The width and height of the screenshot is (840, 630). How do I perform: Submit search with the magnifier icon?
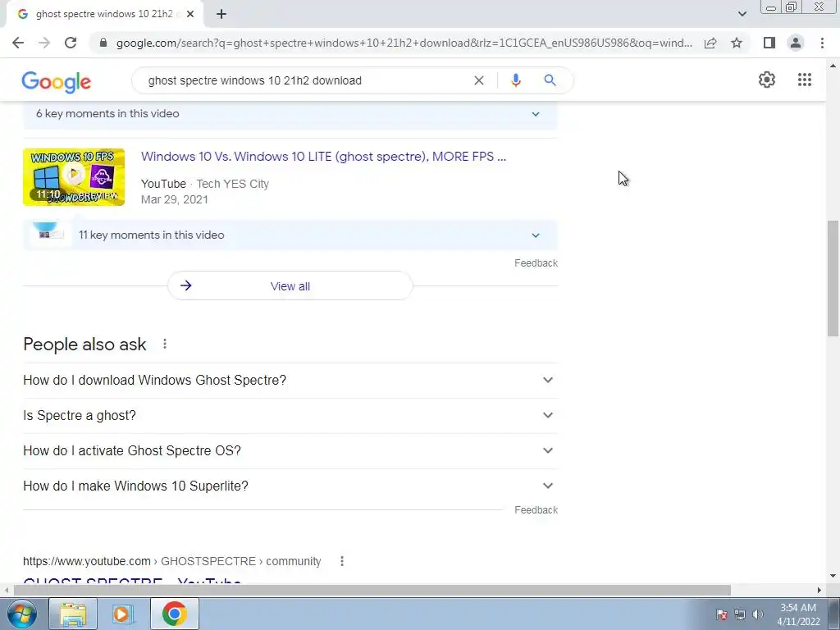pyautogui.click(x=550, y=80)
